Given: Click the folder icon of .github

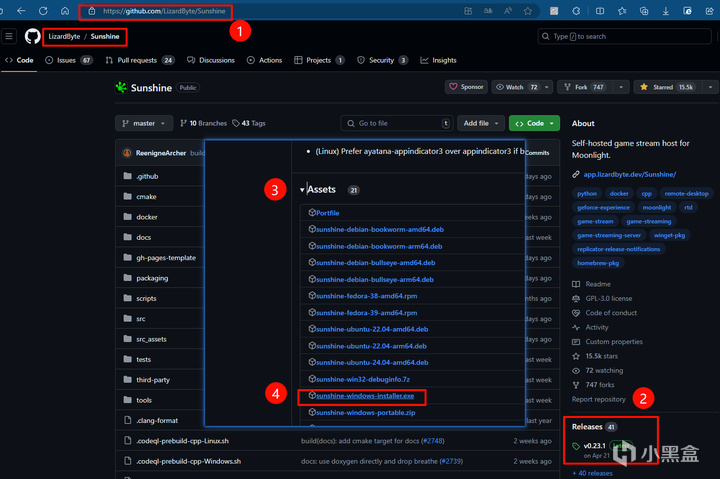Looking at the screenshot, I should point(128,176).
